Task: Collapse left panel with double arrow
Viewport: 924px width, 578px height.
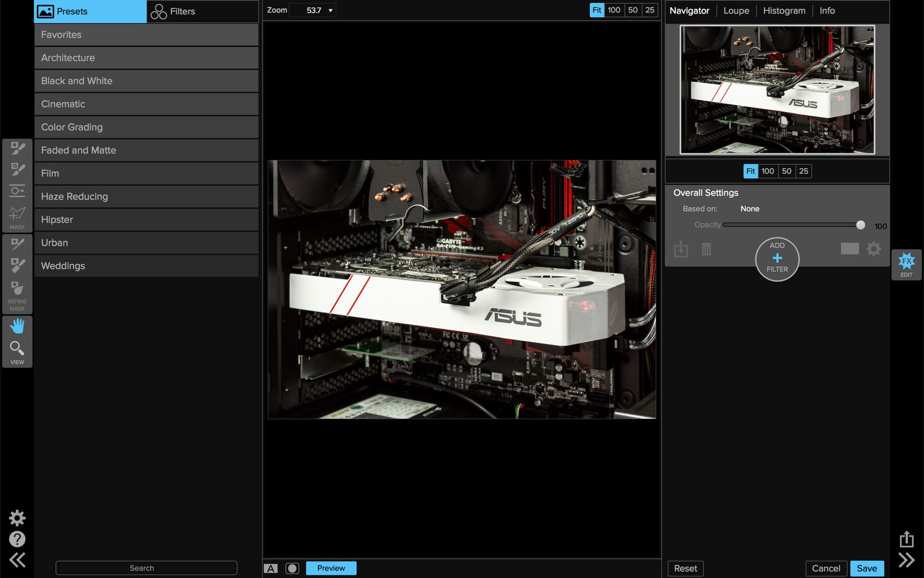Action: coord(17,560)
